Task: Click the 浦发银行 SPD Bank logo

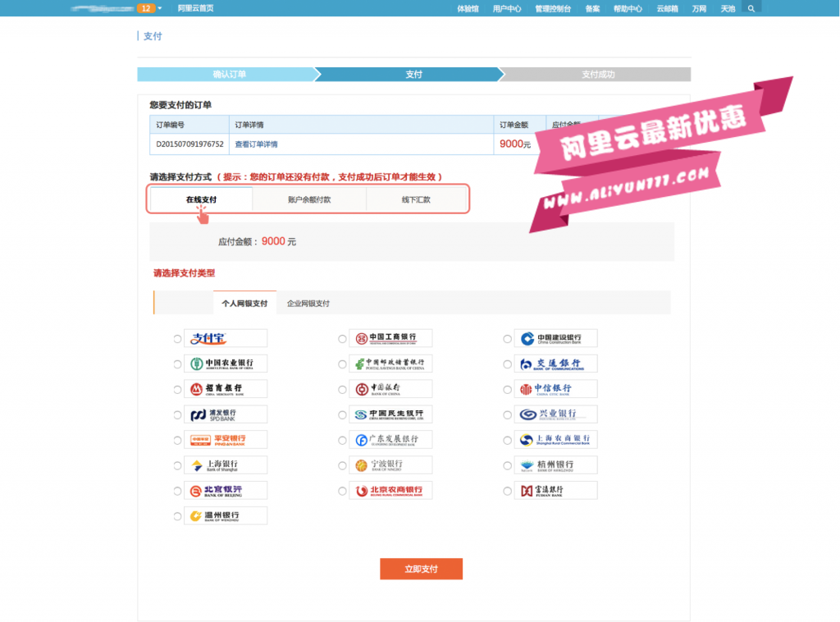Action: (x=226, y=414)
